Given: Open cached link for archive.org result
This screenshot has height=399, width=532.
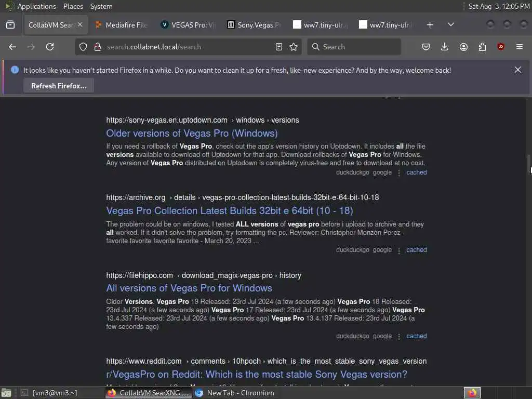Looking at the screenshot, I should coord(417,250).
